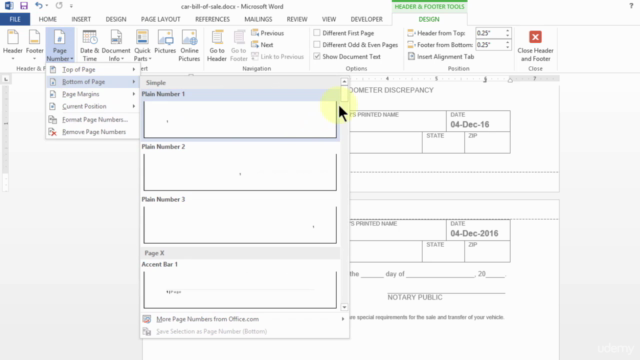Increase Footer from Bottom spinner value

click(x=507, y=42)
